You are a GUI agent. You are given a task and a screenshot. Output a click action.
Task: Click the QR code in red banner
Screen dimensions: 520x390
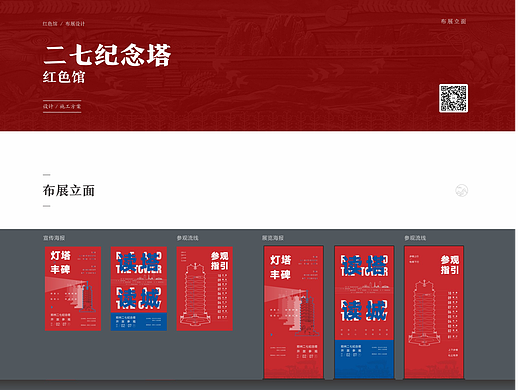pyautogui.click(x=453, y=98)
